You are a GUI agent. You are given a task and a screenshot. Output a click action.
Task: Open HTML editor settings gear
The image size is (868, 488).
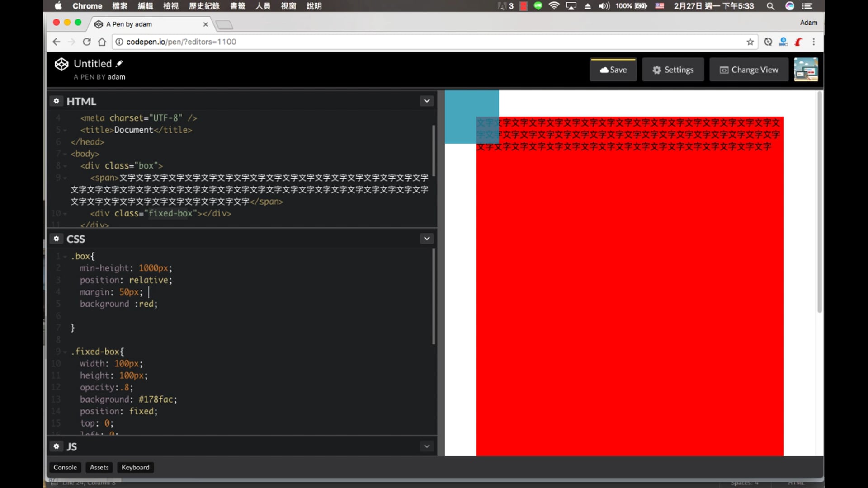57,101
